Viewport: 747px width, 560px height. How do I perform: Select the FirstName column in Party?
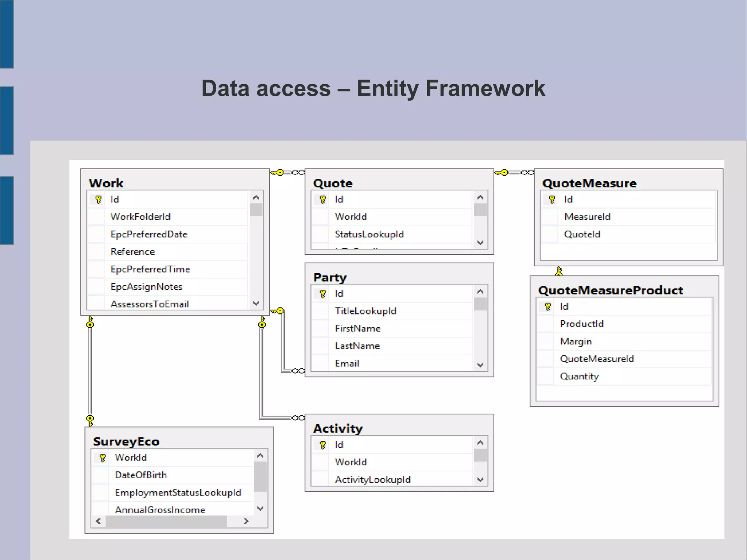pos(392,329)
